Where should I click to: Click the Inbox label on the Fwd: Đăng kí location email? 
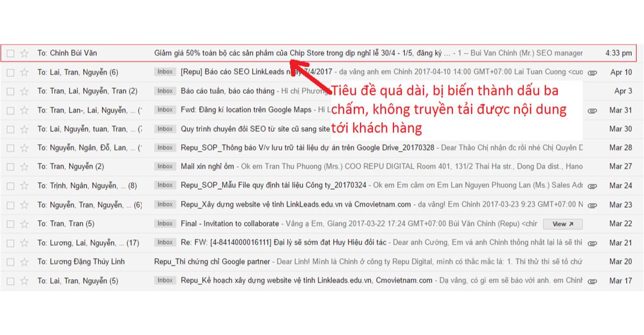click(165, 110)
